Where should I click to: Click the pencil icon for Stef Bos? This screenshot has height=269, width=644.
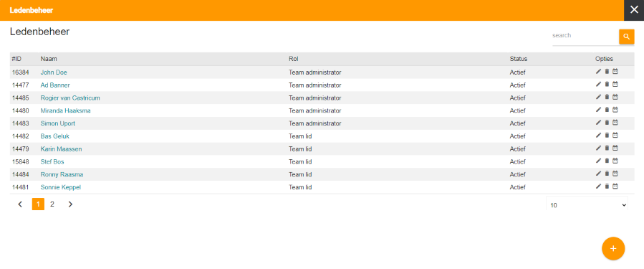pyautogui.click(x=598, y=161)
